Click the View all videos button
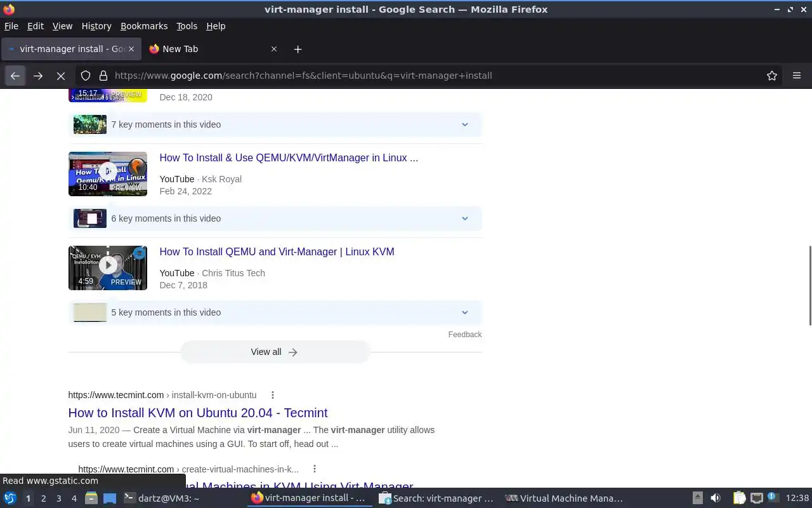 coord(275,352)
